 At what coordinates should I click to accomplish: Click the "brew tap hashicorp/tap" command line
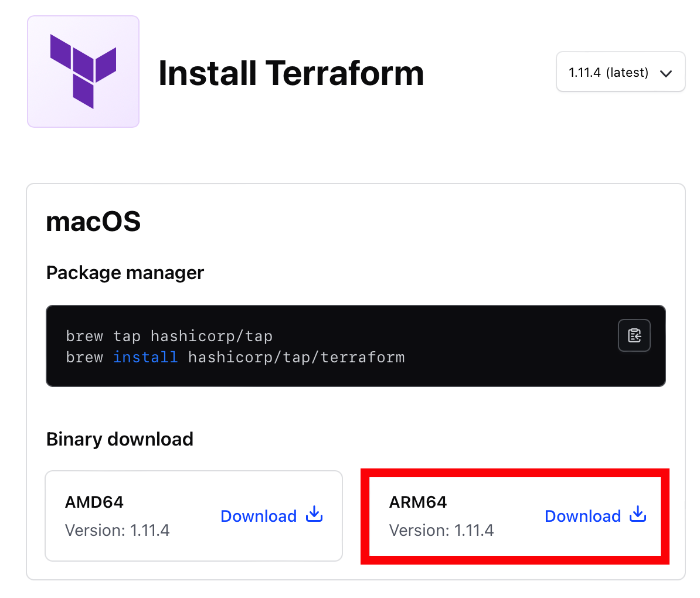pos(169,336)
